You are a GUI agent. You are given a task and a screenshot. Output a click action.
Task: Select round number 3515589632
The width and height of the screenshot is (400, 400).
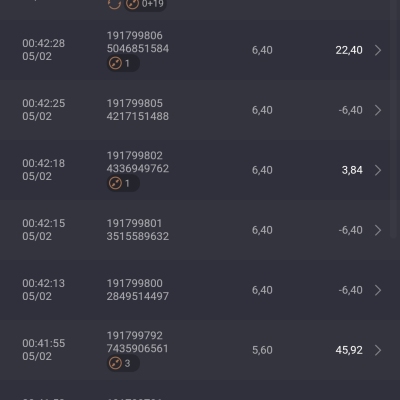click(138, 236)
